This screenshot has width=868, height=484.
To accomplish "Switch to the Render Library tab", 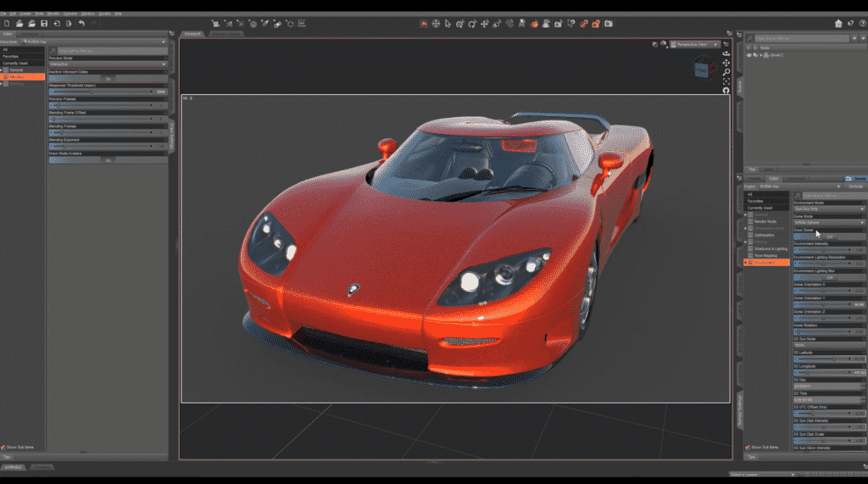I will point(226,34).
